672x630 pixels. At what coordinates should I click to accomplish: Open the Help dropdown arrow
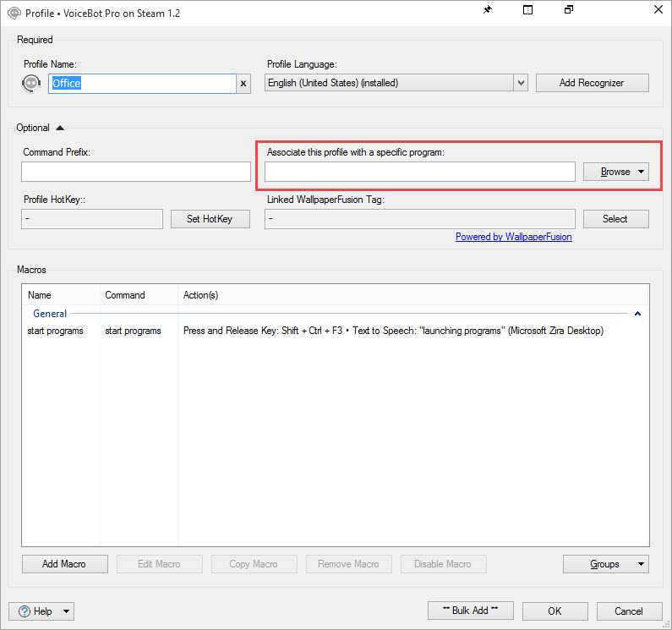(x=66, y=611)
